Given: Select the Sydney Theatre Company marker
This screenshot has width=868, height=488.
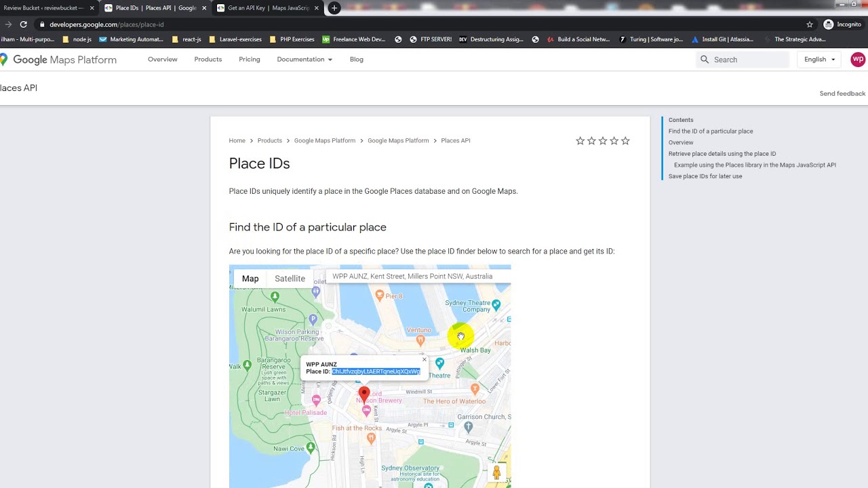Looking at the screenshot, I should coord(496,304).
